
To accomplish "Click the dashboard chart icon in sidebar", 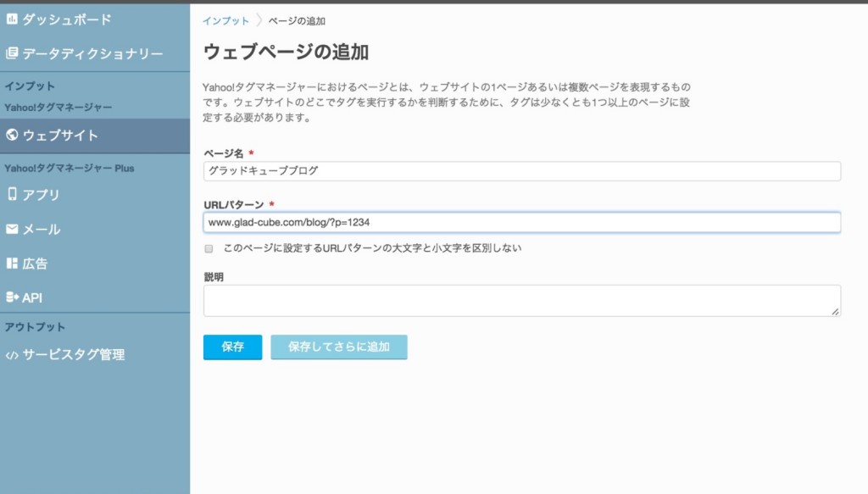I will point(12,19).
